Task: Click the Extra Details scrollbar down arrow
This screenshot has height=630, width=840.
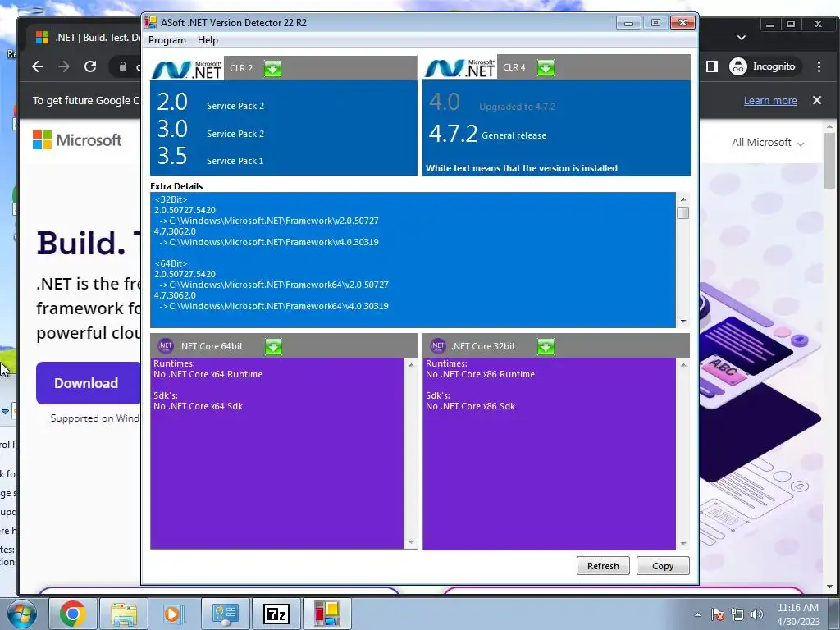Action: (683, 322)
